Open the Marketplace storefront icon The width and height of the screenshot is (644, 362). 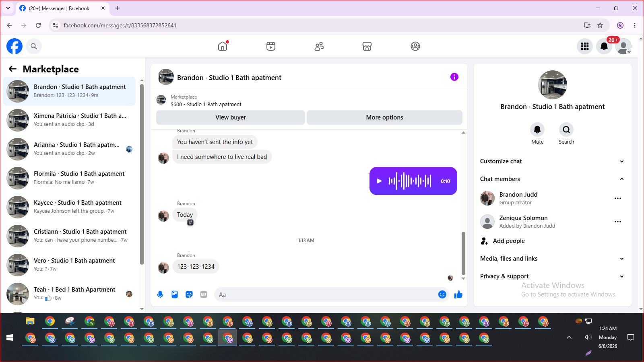click(367, 46)
